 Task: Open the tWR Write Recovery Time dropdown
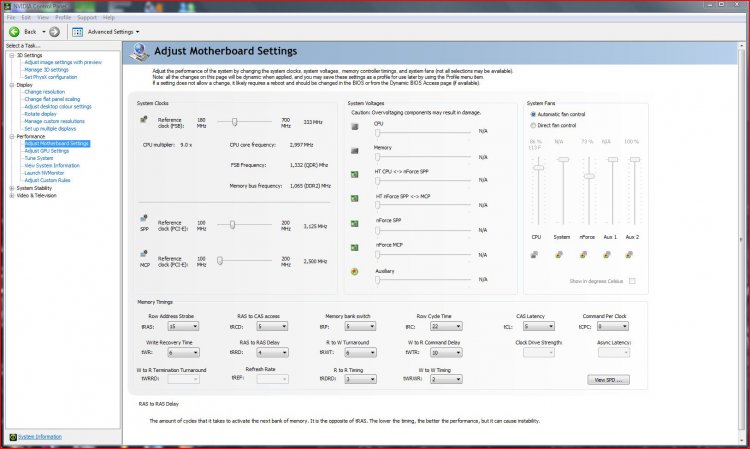coord(183,352)
